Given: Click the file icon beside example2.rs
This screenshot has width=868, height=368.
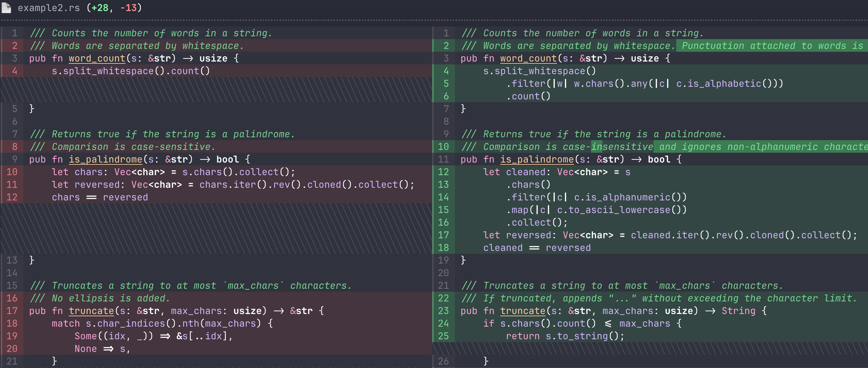Looking at the screenshot, I should point(6,8).
